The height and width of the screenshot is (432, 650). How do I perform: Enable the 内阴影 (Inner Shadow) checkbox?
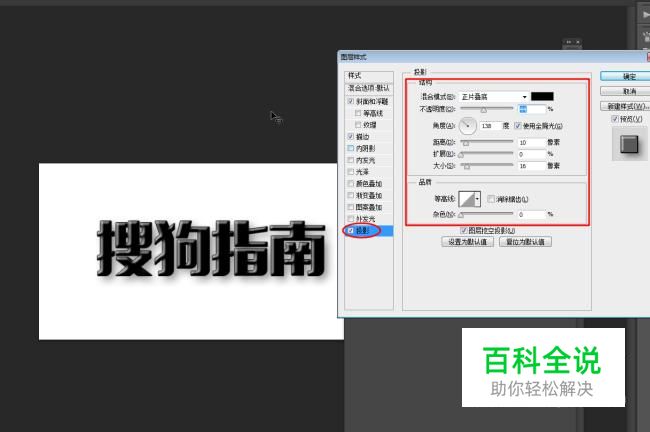351,148
